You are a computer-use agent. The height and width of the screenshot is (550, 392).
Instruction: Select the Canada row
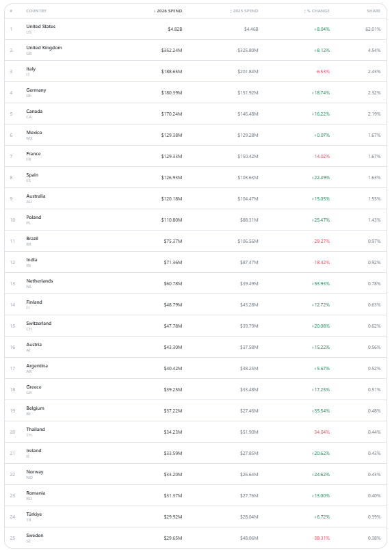click(x=196, y=114)
